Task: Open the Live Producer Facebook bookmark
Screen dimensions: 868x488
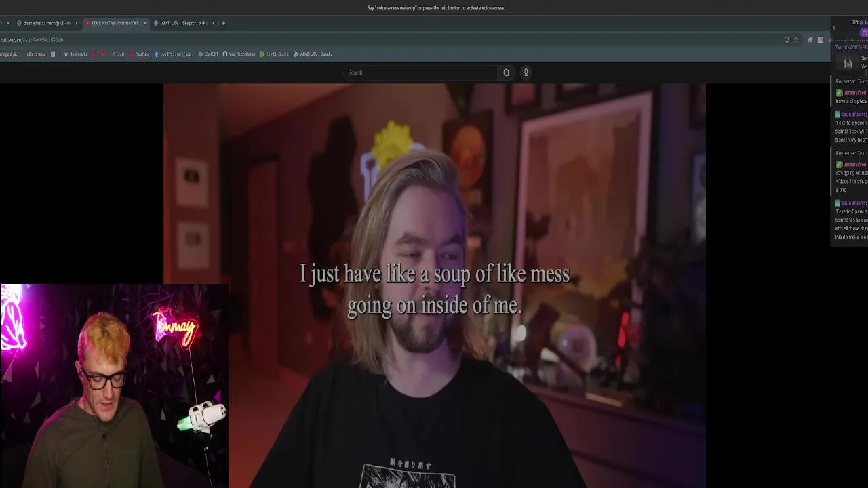Action: coord(174,54)
